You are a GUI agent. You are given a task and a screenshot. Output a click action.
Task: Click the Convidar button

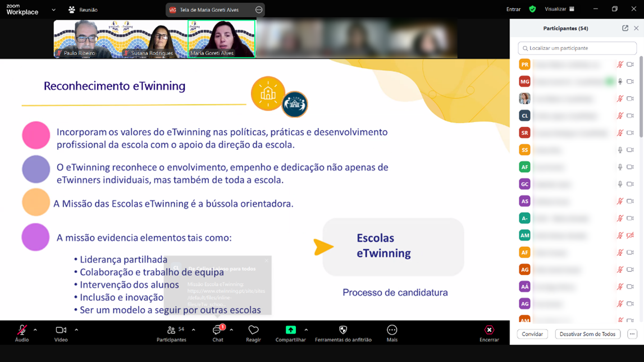point(532,334)
